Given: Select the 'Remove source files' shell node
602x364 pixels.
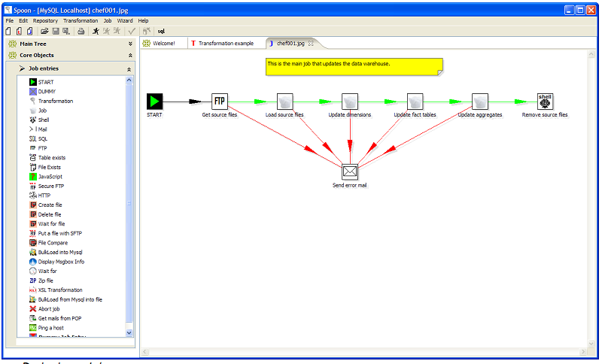Looking at the screenshot, I should pyautogui.click(x=545, y=102).
